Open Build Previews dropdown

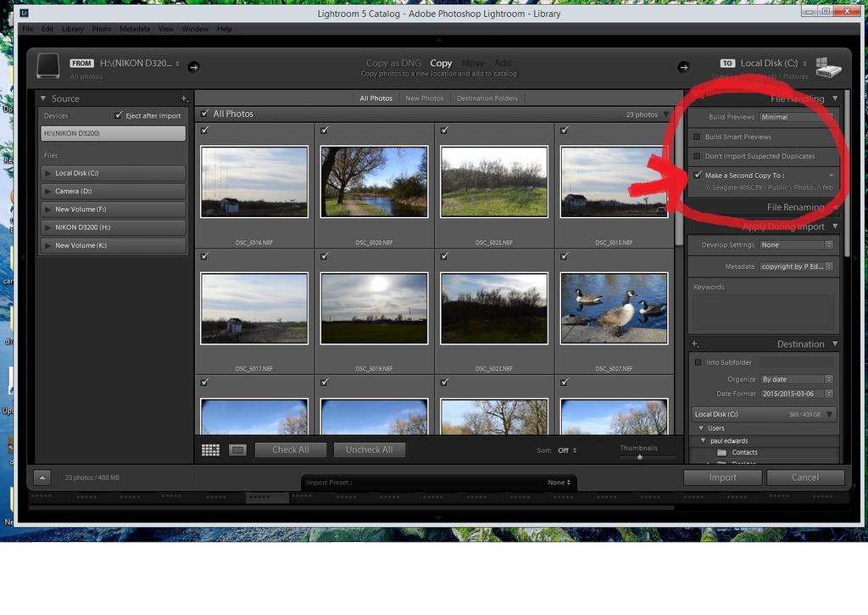click(796, 117)
